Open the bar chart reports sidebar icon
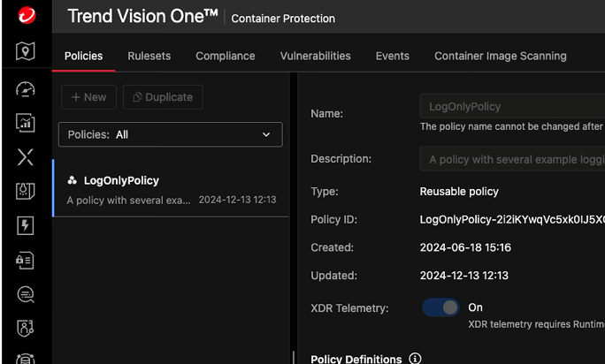Image resolution: width=605 pixels, height=364 pixels. pos(26,123)
